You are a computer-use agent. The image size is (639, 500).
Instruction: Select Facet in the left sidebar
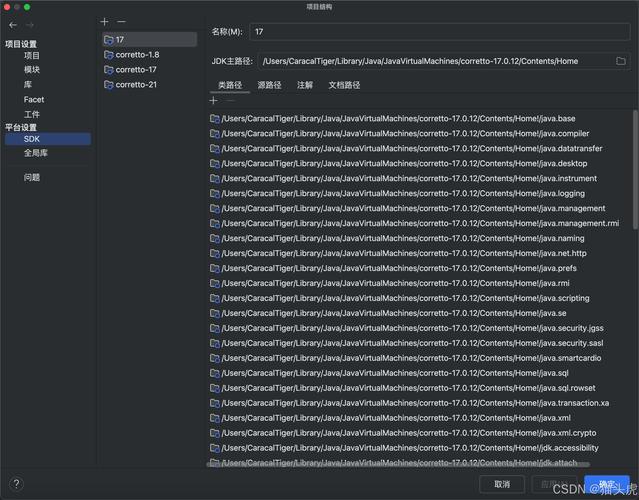pyautogui.click(x=34, y=100)
